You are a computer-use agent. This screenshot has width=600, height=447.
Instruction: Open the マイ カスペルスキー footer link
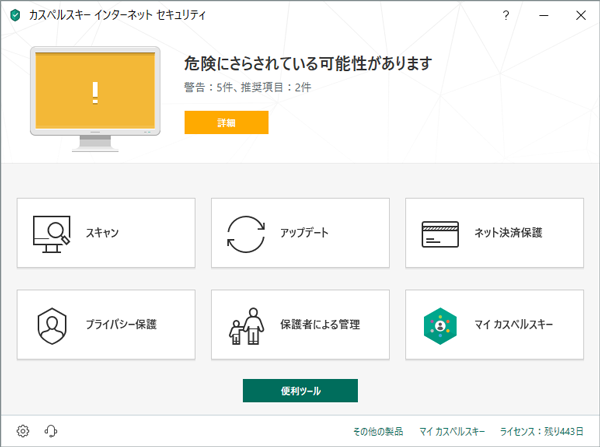point(452,431)
